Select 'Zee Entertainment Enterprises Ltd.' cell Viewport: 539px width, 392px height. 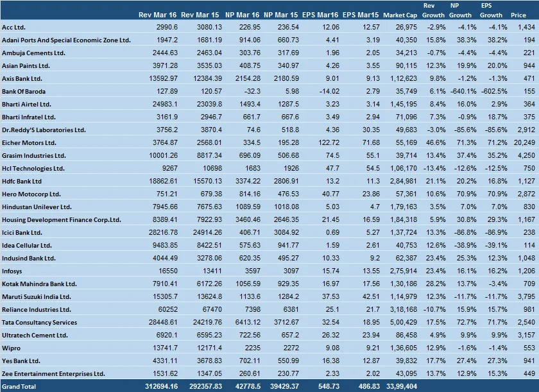click(x=53, y=374)
